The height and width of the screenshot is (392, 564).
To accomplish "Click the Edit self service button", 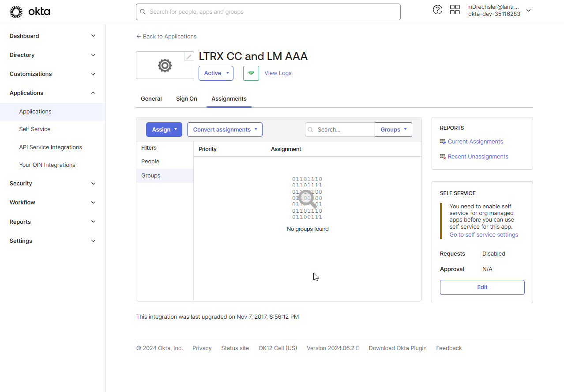I will coord(482,287).
